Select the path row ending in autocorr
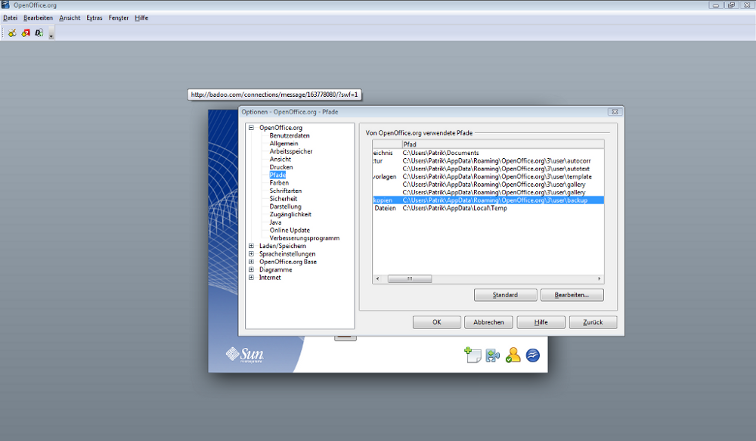 (x=488, y=160)
